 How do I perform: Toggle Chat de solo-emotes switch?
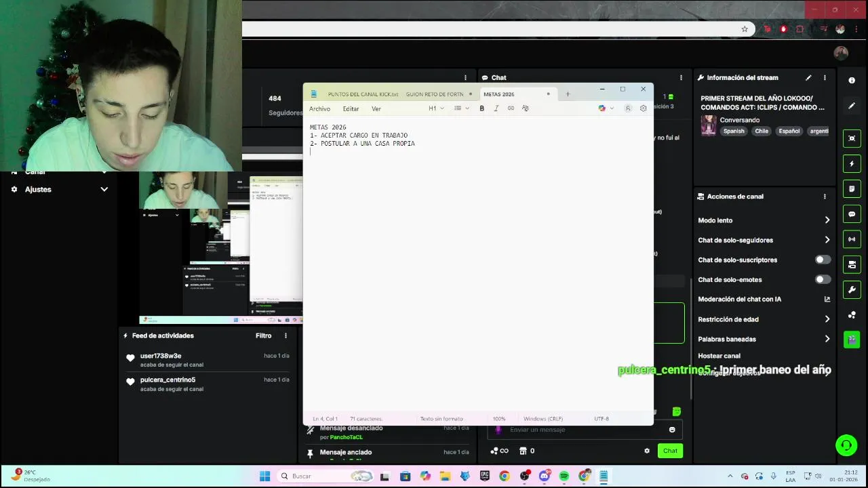823,279
